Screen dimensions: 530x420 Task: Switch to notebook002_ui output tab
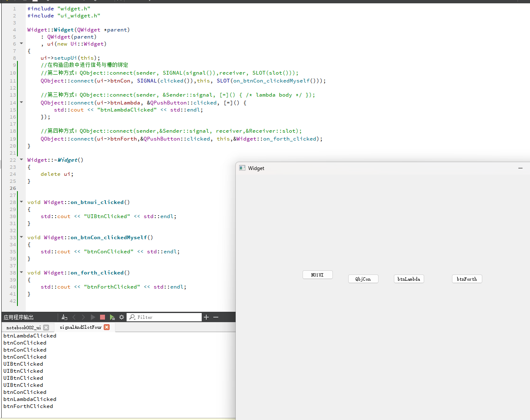[24, 328]
